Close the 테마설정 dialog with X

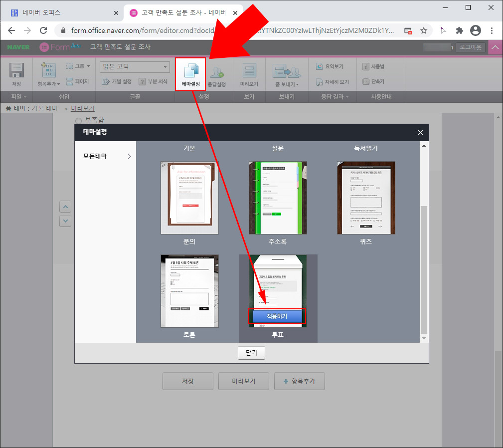point(420,133)
